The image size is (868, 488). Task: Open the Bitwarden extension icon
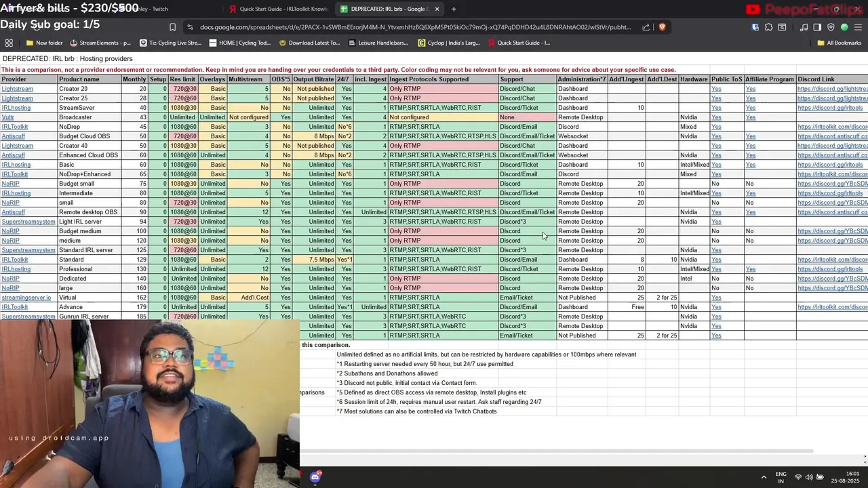point(755,27)
